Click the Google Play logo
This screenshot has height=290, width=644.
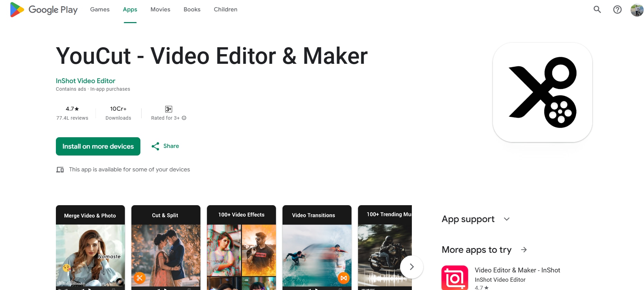point(44,10)
